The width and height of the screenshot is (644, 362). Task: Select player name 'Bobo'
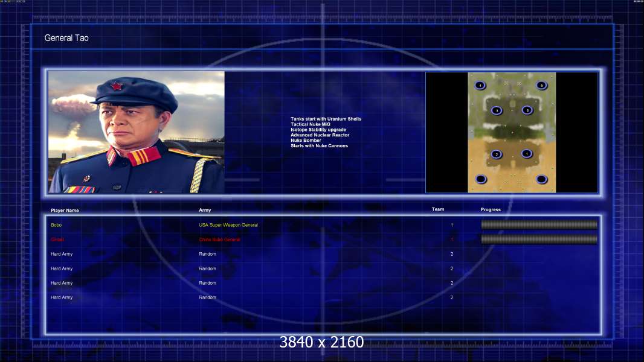pyautogui.click(x=56, y=225)
